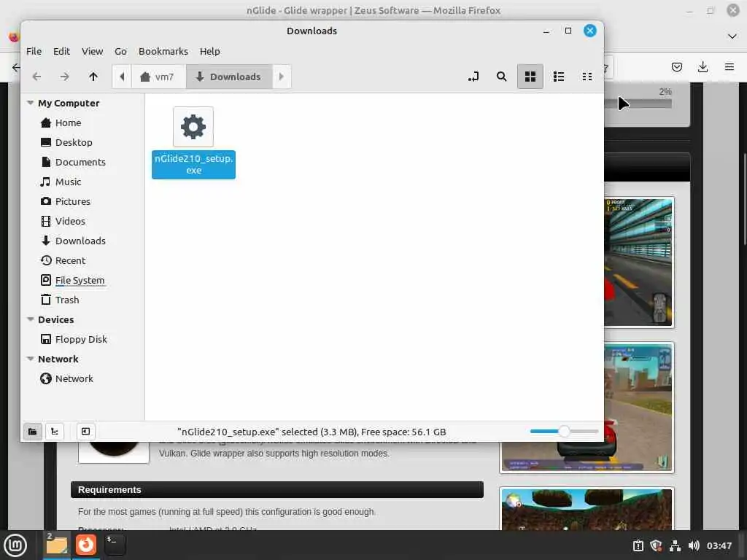Show places sidebar view button
Screen dimensions: 747x560
click(x=32, y=432)
